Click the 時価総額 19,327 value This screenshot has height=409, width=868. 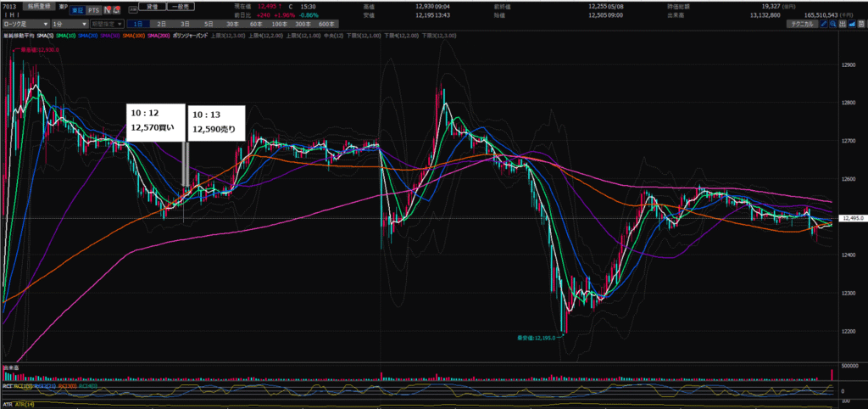(771, 6)
